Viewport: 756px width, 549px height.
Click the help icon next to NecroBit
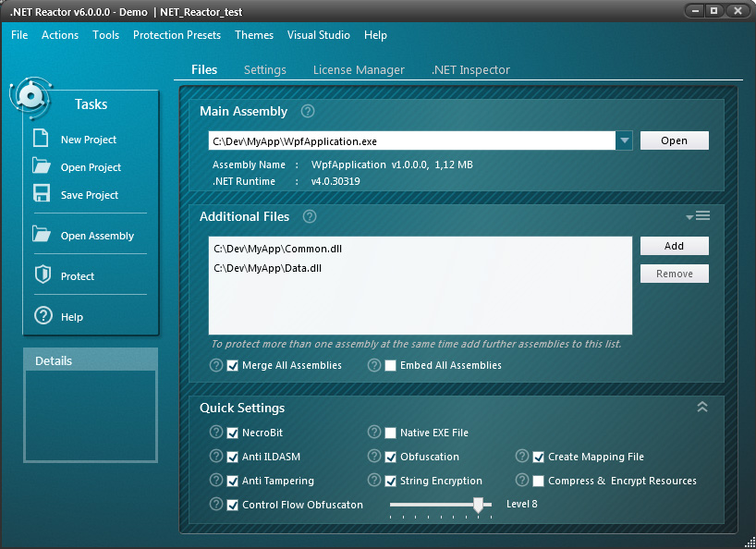(216, 432)
